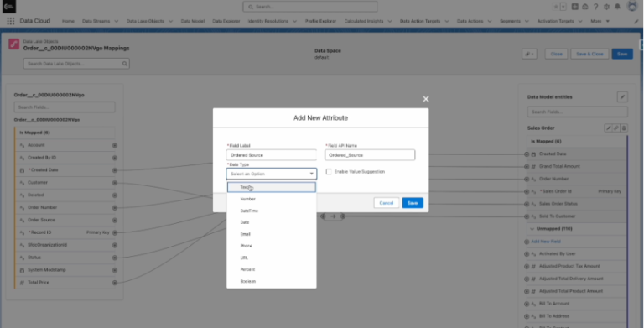Viewport: 644px width, 328px height.
Task: Click the global Search box
Action: pyautogui.click(x=310, y=7)
